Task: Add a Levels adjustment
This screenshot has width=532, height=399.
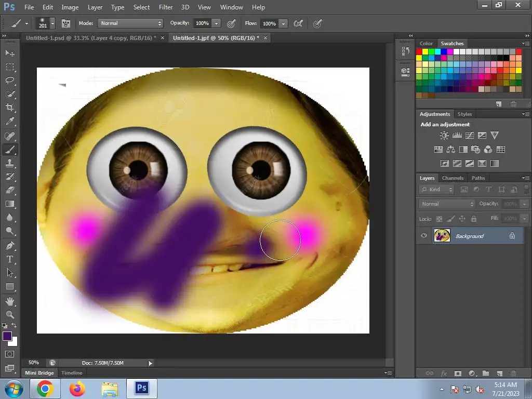Action: (x=457, y=136)
